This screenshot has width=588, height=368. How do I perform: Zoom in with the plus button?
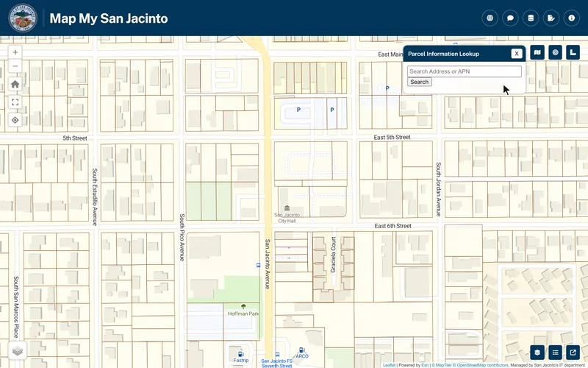(15, 52)
